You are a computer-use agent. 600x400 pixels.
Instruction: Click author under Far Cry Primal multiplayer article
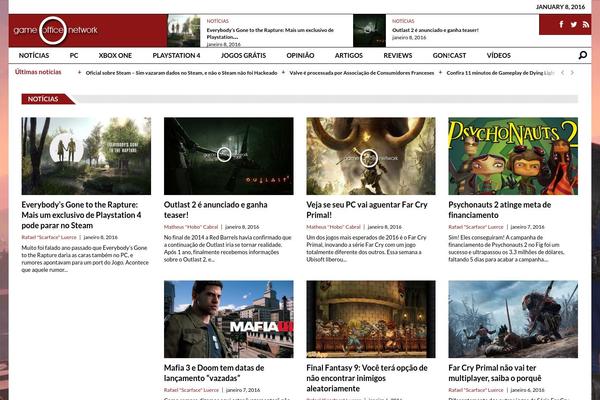[x=476, y=390]
